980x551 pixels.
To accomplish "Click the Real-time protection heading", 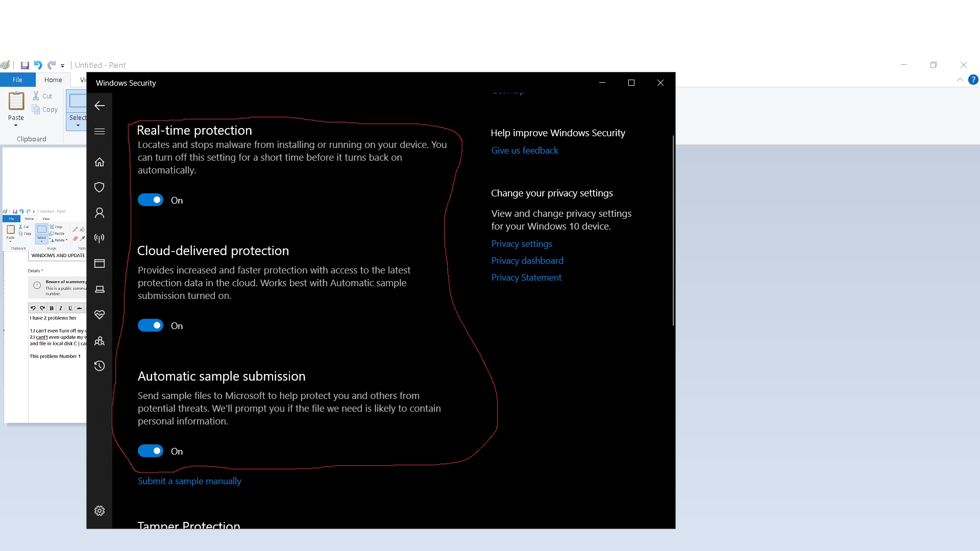I will click(194, 130).
